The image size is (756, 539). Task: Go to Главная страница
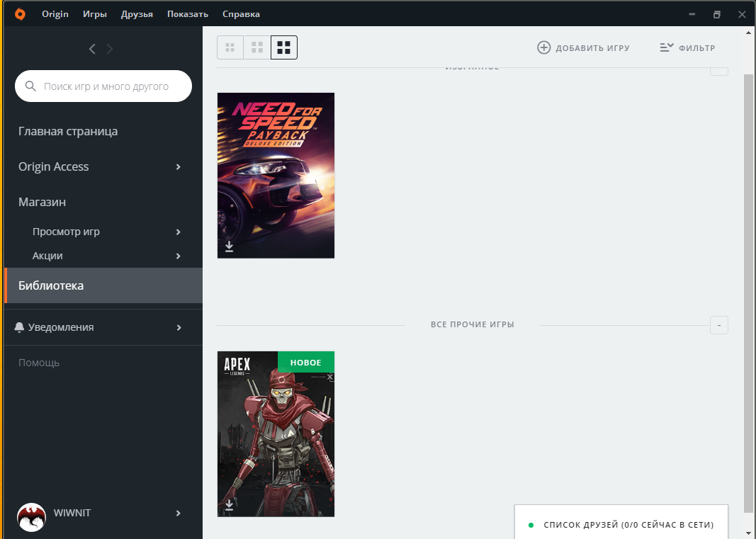click(68, 131)
